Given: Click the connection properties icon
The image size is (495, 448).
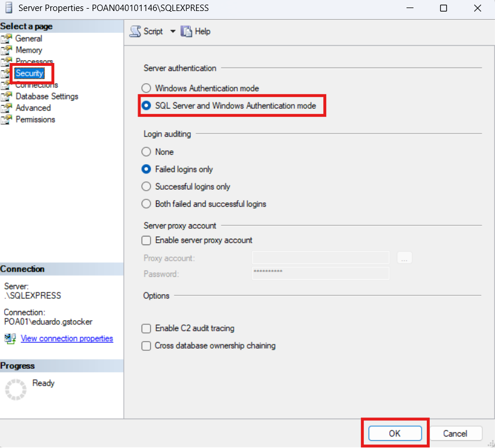Looking at the screenshot, I should (x=10, y=338).
